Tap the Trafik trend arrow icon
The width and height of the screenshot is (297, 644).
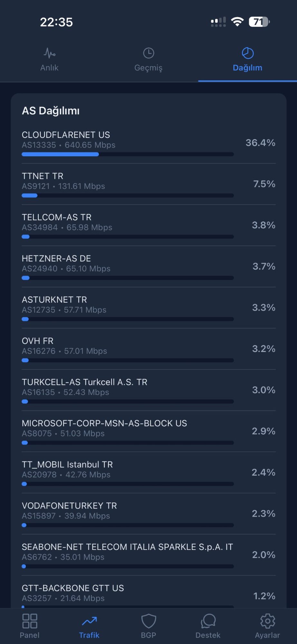point(89,621)
